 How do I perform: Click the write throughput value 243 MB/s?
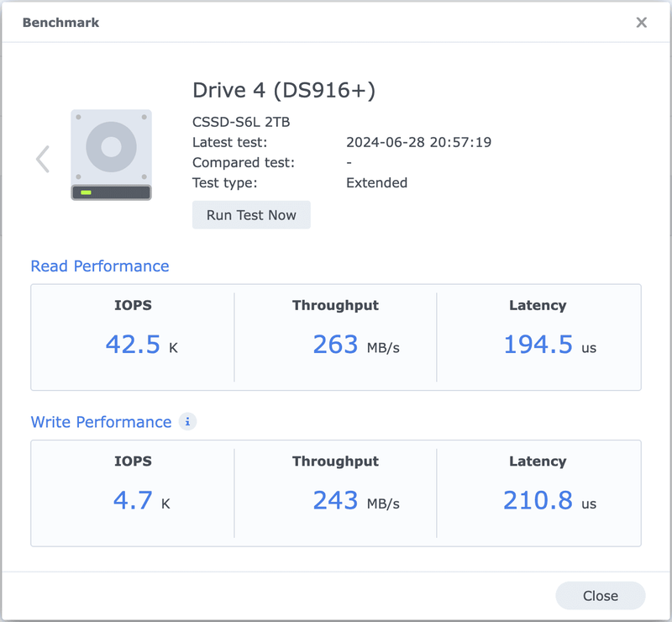point(355,501)
